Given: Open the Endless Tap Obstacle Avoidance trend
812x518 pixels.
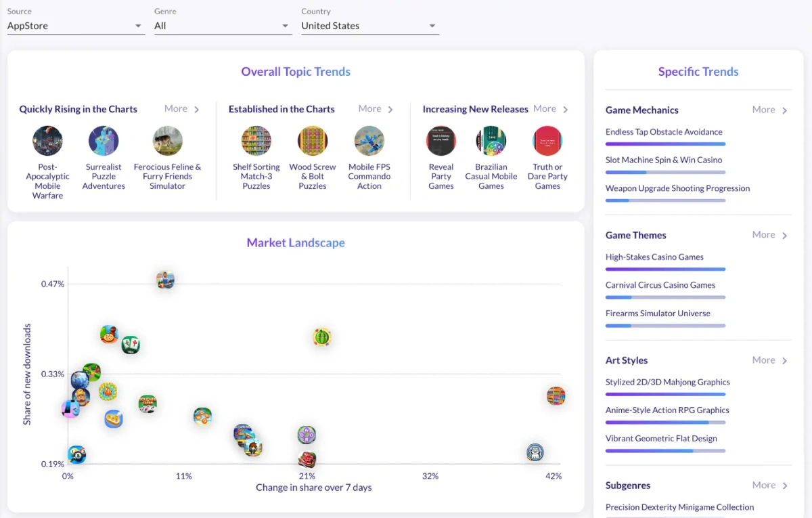Looking at the screenshot, I should tap(664, 132).
